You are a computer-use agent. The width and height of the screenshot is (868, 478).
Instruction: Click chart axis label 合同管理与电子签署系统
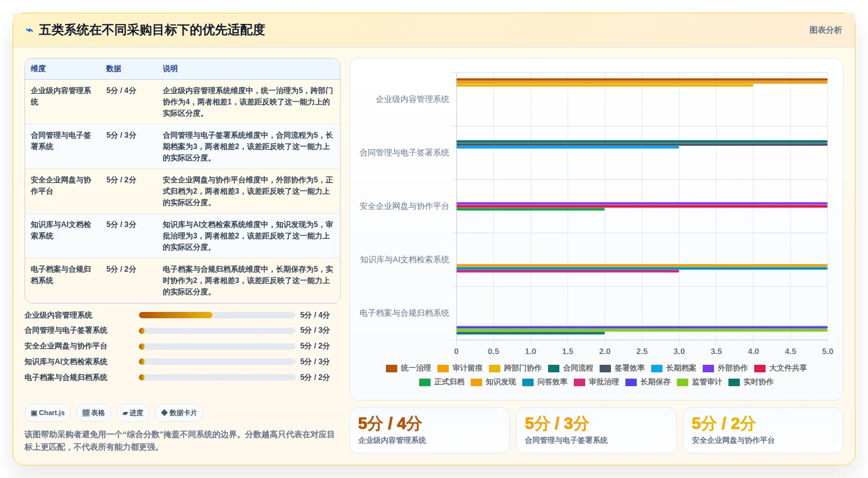click(404, 153)
